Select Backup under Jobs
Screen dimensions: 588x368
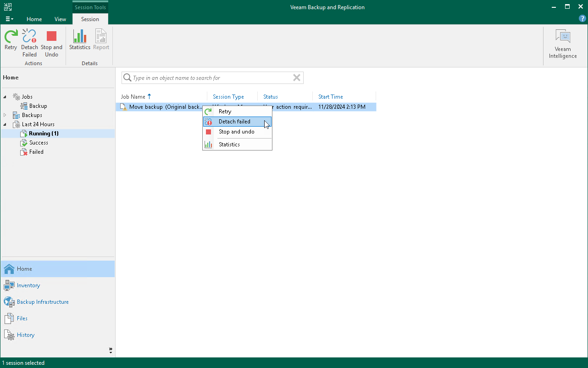tap(38, 106)
